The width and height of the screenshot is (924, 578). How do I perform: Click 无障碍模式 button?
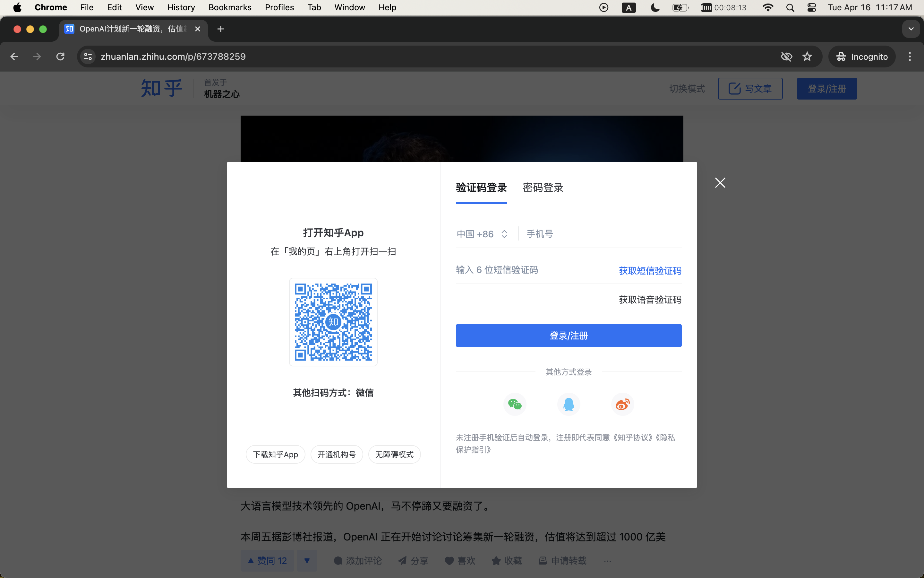pyautogui.click(x=394, y=454)
